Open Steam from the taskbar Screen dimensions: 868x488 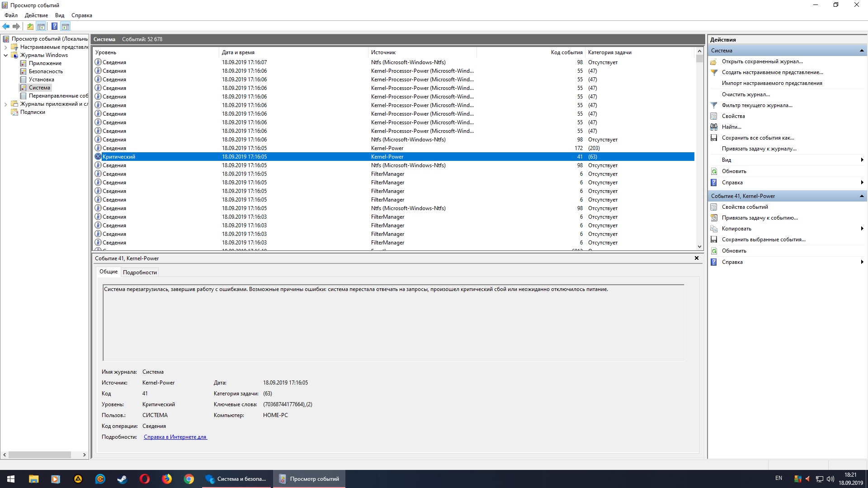(122, 479)
